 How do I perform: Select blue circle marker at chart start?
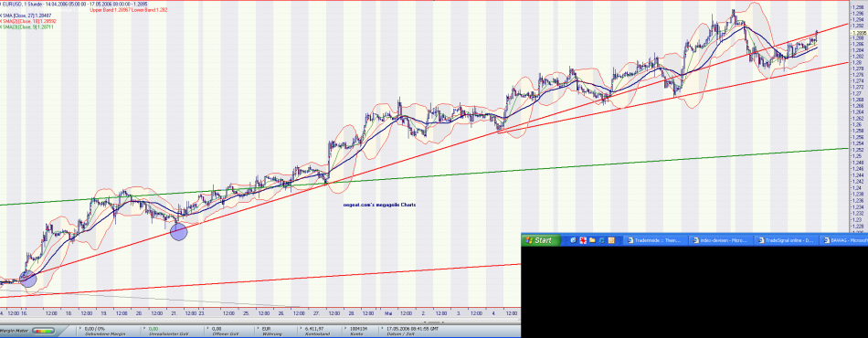(x=27, y=280)
